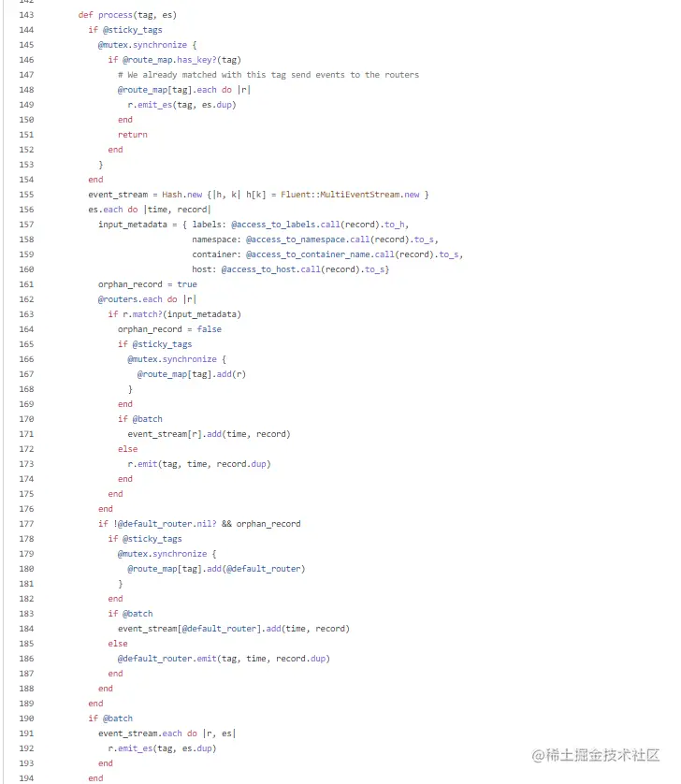Click '@route_map[tag].add(r)' on line 167
This screenshot has width=681, height=784.
pos(192,374)
